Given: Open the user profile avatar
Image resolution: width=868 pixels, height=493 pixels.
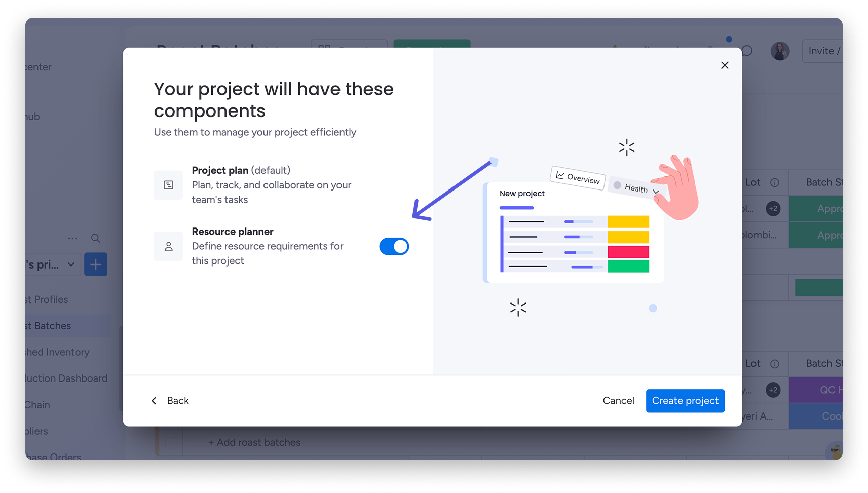Looking at the screenshot, I should pos(780,51).
